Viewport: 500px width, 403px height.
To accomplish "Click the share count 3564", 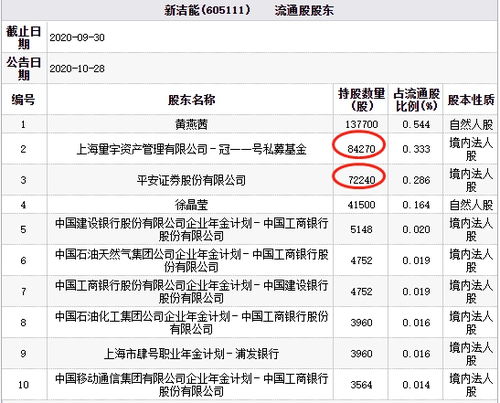I will [361, 385].
